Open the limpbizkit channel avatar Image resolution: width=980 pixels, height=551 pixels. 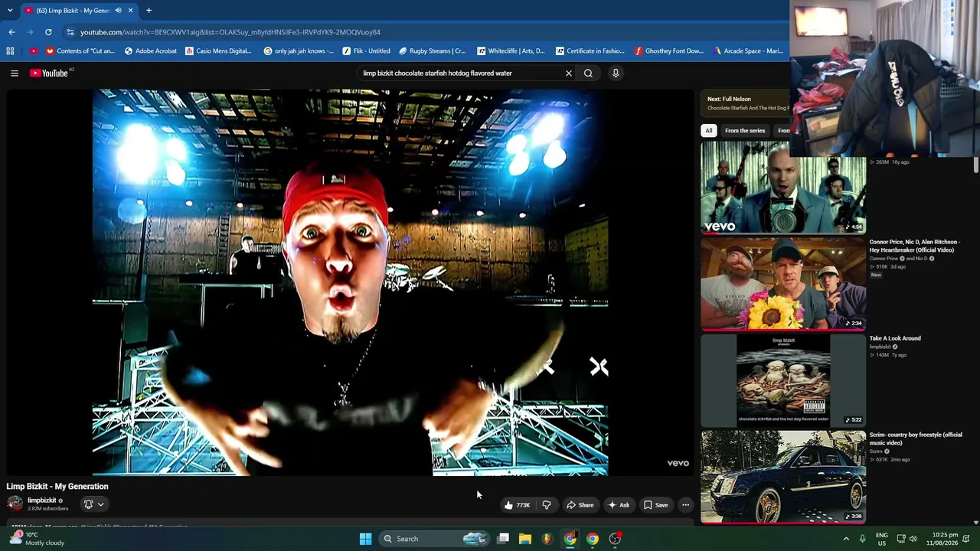point(15,504)
